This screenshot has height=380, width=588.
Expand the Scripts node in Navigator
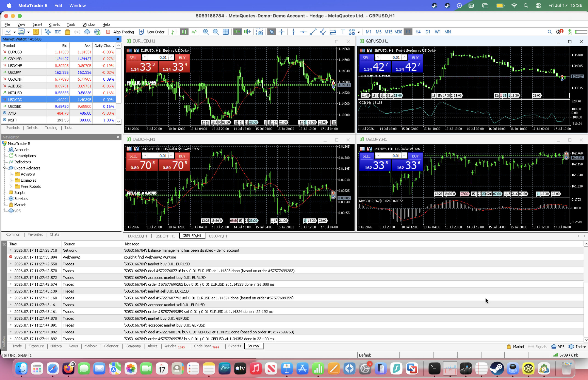pos(4,192)
